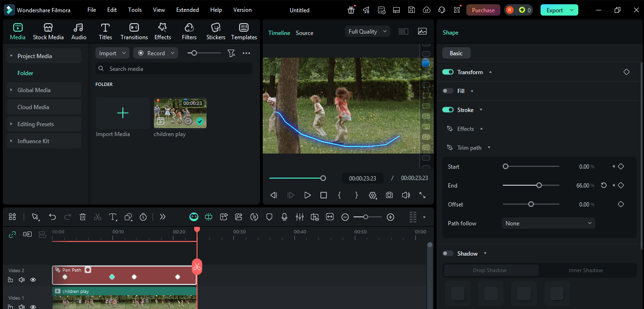This screenshot has width=644, height=309.
Task: Enable the Fill toggle
Action: pos(447,91)
